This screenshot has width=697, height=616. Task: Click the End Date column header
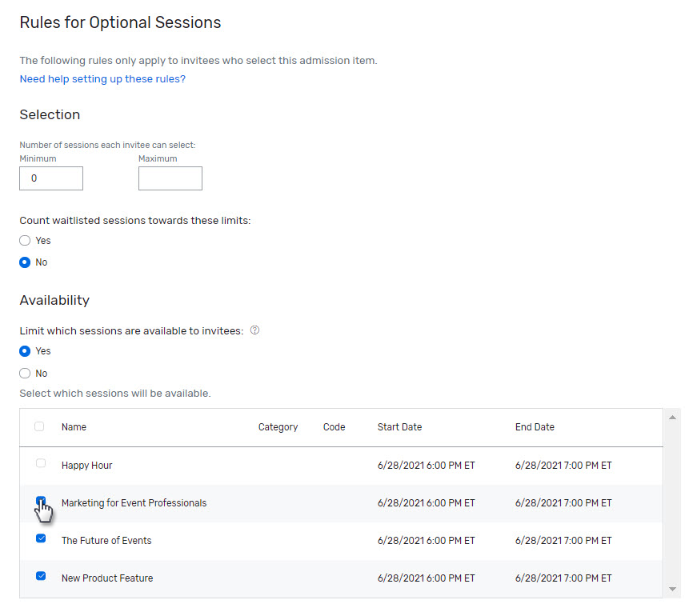(x=535, y=426)
